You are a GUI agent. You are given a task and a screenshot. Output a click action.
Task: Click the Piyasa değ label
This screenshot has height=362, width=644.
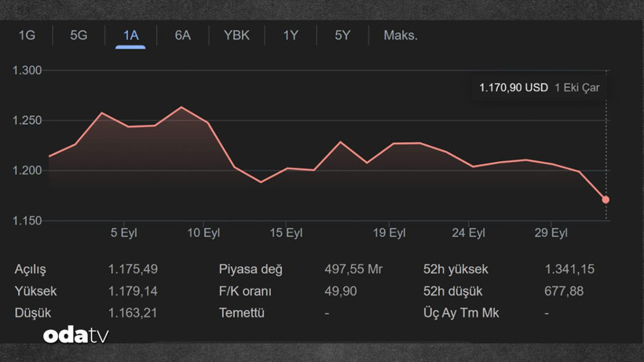tap(250, 269)
